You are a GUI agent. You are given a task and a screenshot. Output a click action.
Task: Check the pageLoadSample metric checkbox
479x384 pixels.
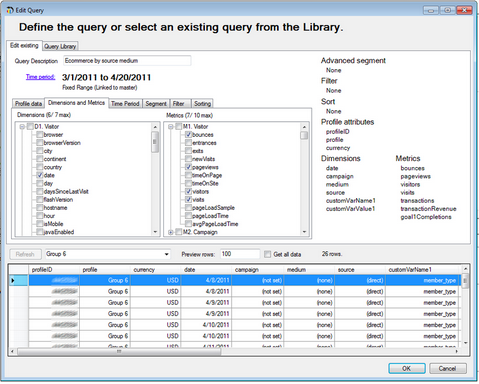click(188, 208)
